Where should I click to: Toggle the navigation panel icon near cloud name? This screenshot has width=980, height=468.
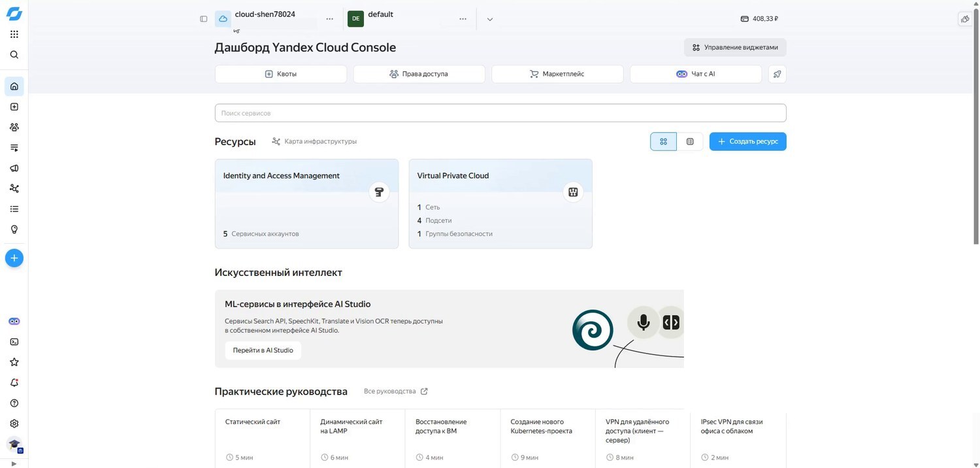(203, 19)
